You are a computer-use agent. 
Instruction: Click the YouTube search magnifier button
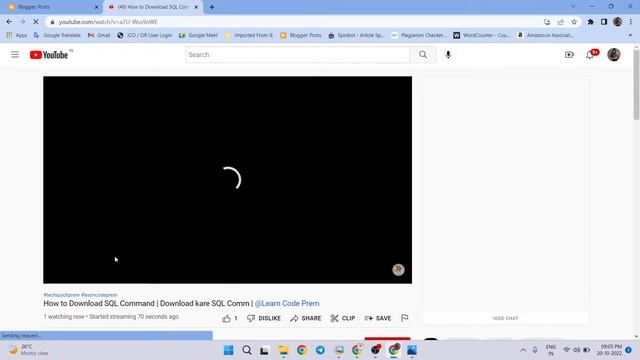pos(423,55)
